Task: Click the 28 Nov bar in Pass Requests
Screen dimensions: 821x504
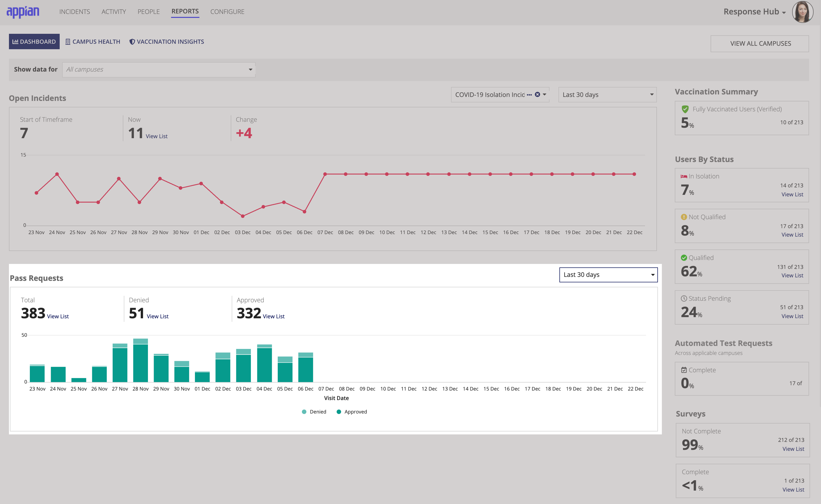Action: pyautogui.click(x=140, y=360)
